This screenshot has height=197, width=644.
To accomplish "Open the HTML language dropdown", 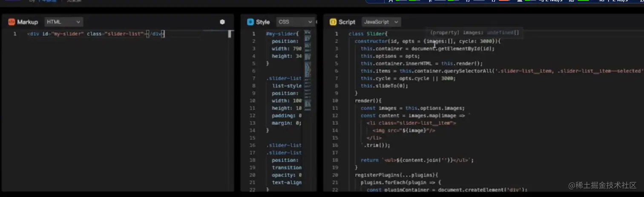I will click(x=63, y=22).
